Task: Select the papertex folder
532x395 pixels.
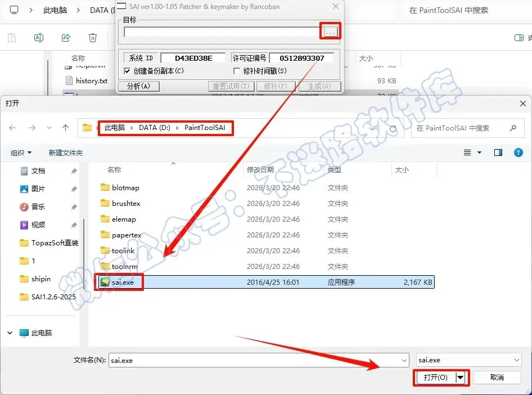Action: pyautogui.click(x=121, y=235)
